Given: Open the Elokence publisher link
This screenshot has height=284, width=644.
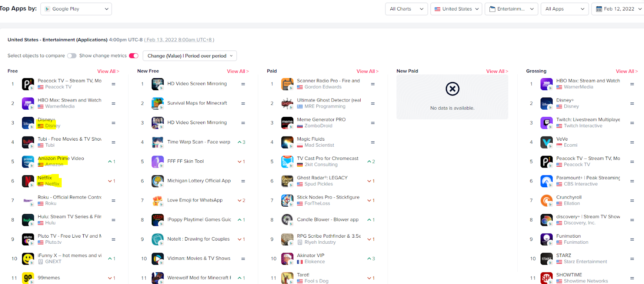Looking at the screenshot, I should (315, 261).
